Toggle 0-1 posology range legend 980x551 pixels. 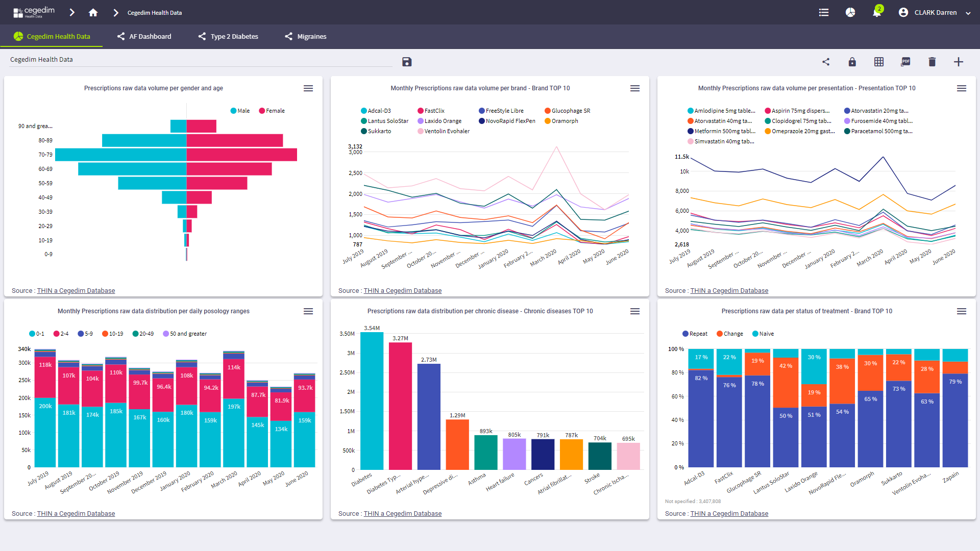(37, 334)
